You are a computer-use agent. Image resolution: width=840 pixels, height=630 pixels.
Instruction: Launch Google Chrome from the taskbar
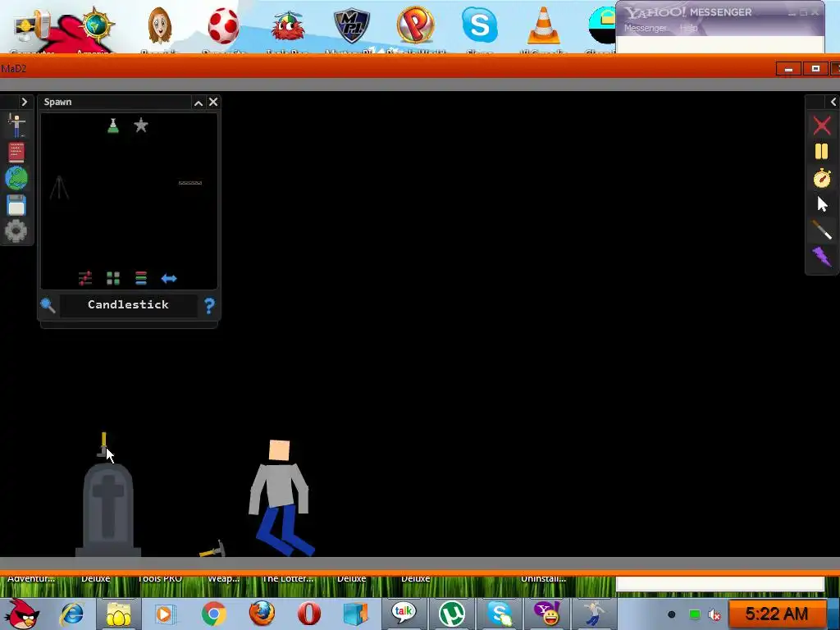(x=214, y=614)
